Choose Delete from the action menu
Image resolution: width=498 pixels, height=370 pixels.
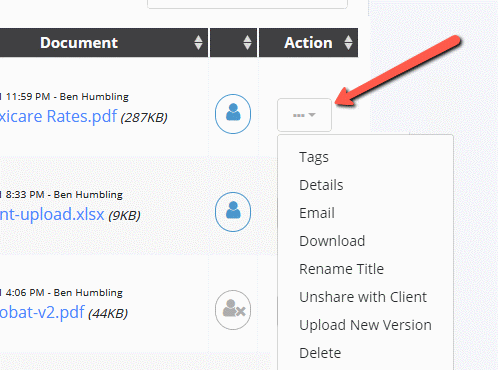[320, 353]
